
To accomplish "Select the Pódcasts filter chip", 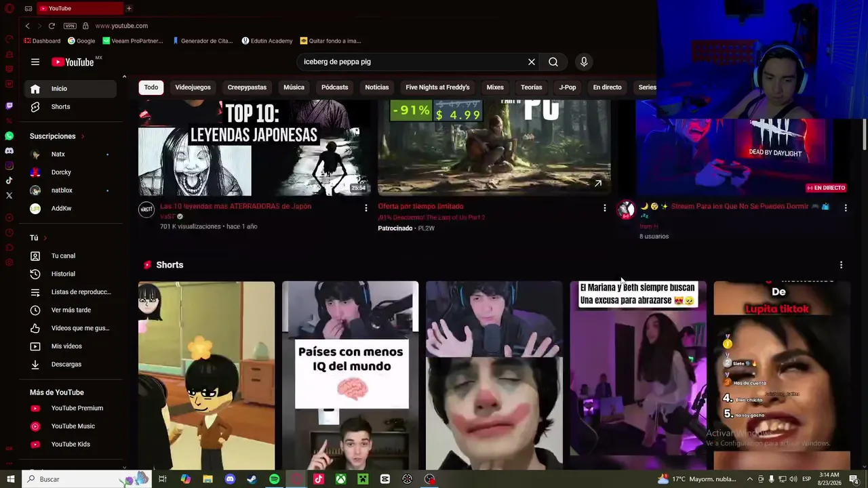I will [334, 87].
